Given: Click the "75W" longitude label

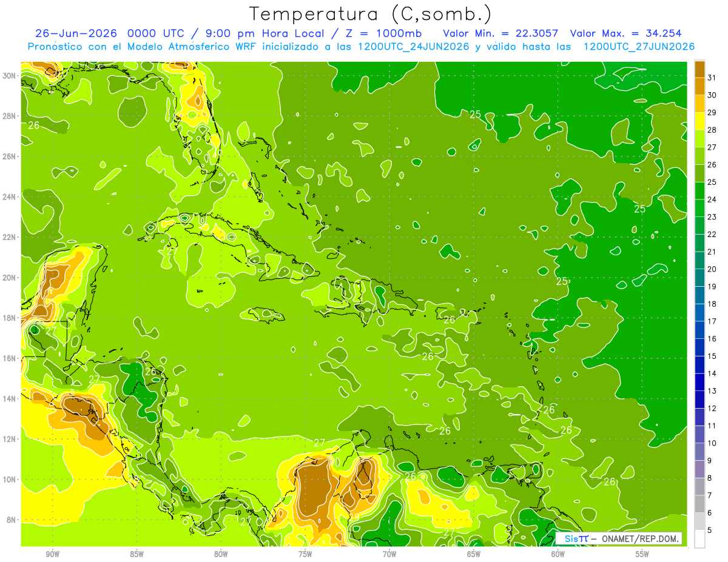Looking at the screenshot, I should (305, 554).
